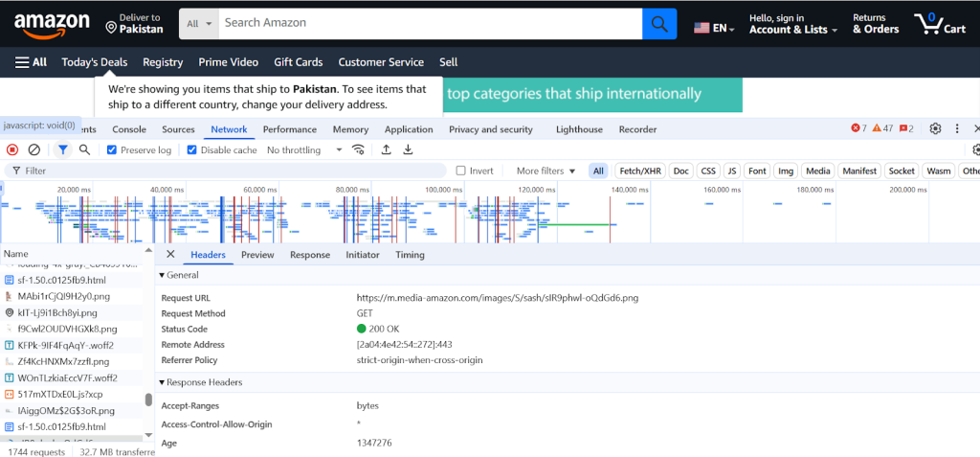The height and width of the screenshot is (457, 980).
Task: Open search category All dropdown
Action: click(199, 24)
